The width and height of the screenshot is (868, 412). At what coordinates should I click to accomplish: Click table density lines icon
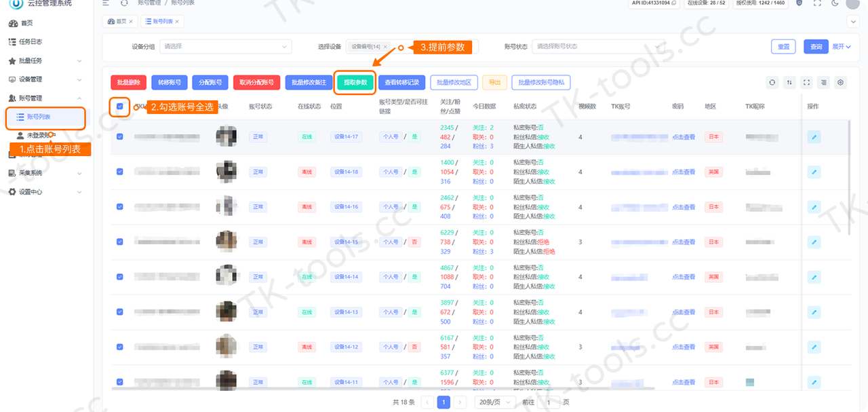point(823,83)
